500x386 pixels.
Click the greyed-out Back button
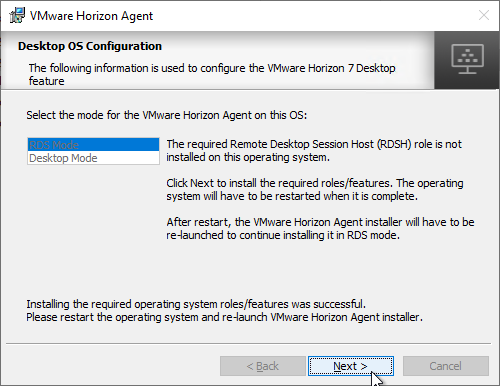[263, 366]
